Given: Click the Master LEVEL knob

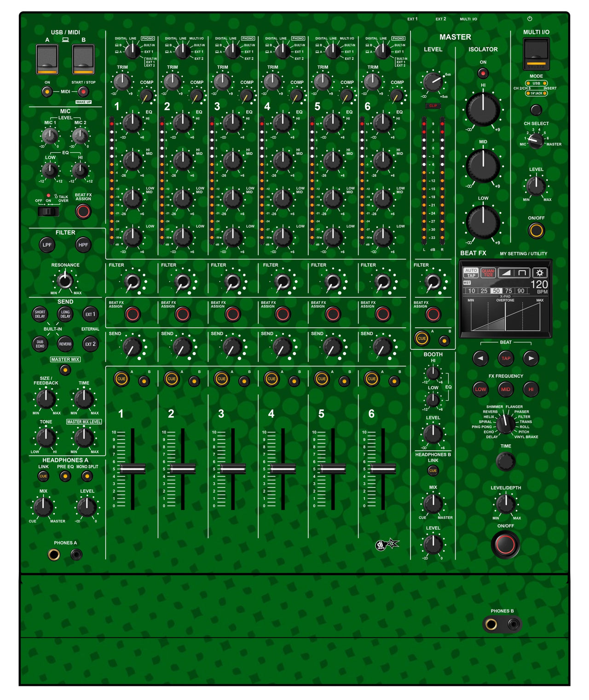Looking at the screenshot, I should click(433, 82).
